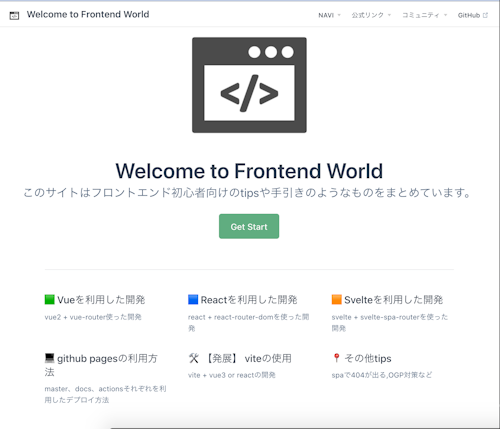Click the hammer and wrench icon beside vite
Screen dimensions: 500x429
point(193,358)
